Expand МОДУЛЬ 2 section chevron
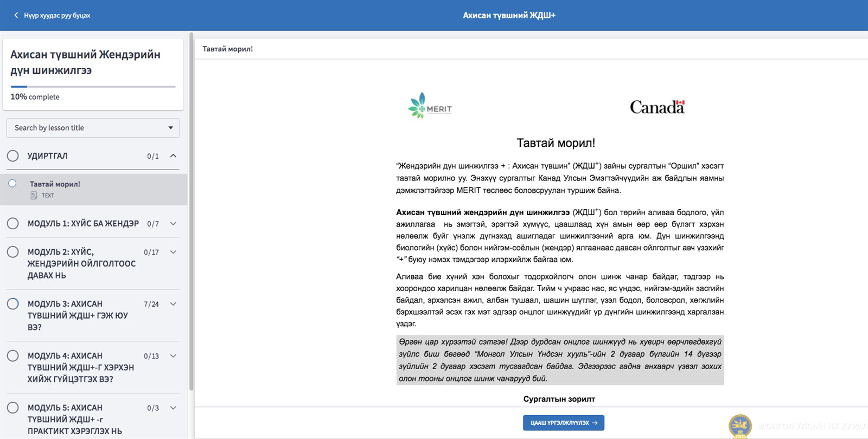This screenshot has height=439, width=868. pyautogui.click(x=173, y=252)
